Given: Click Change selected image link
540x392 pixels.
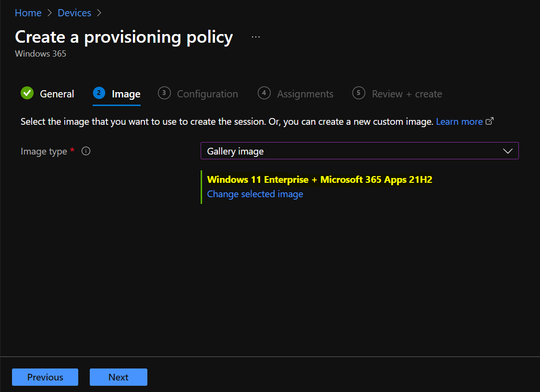Looking at the screenshot, I should coord(255,194).
